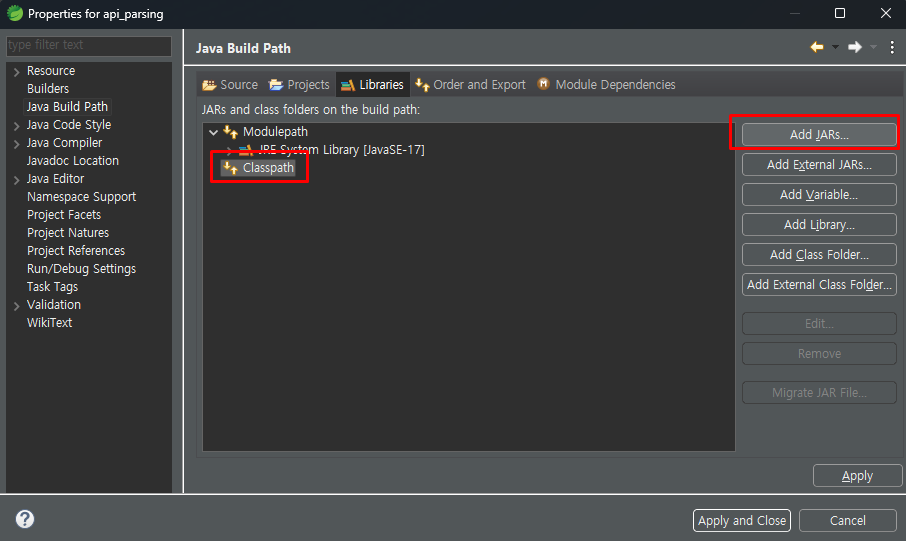This screenshot has height=541, width=906.
Task: Click the Add Variable button
Action: click(819, 195)
